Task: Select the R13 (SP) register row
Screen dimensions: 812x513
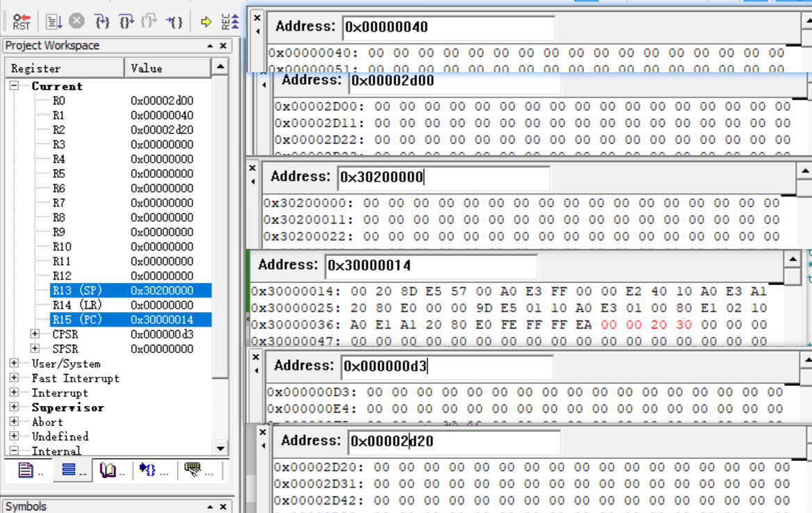Action: [131, 291]
